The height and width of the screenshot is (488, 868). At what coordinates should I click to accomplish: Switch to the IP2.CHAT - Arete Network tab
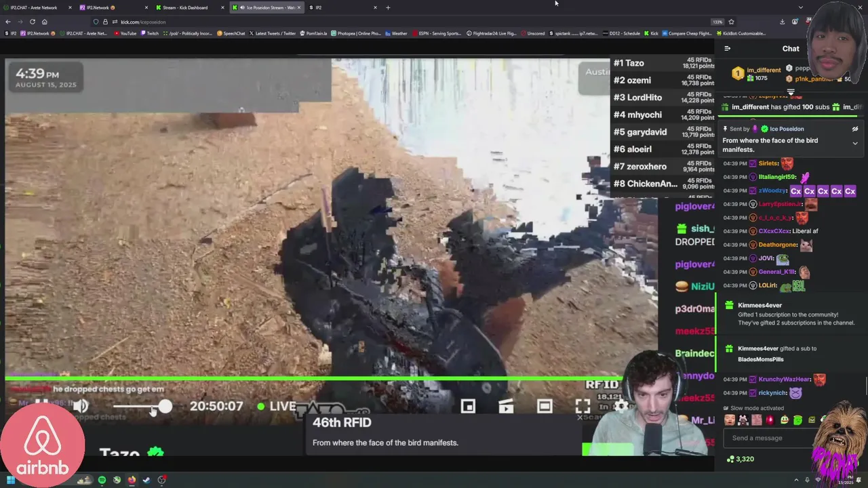[x=37, y=7]
